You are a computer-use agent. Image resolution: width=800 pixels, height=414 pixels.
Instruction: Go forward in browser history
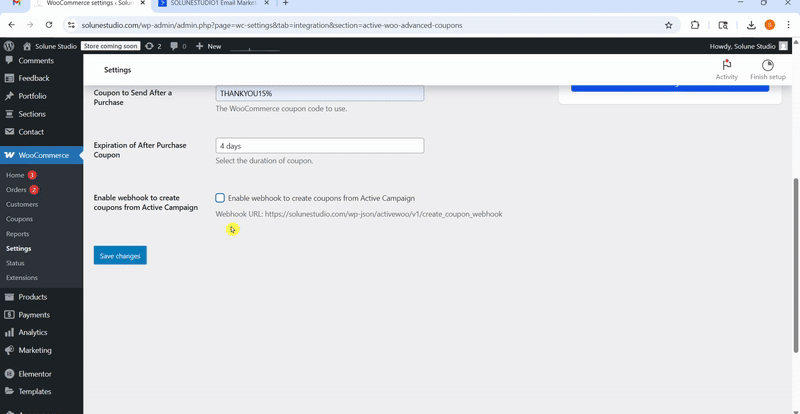point(30,25)
